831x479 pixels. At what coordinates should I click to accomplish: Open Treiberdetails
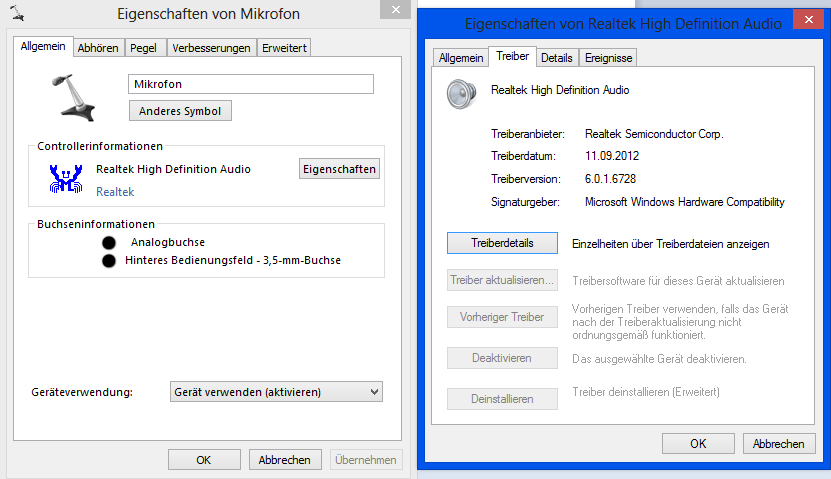502,243
